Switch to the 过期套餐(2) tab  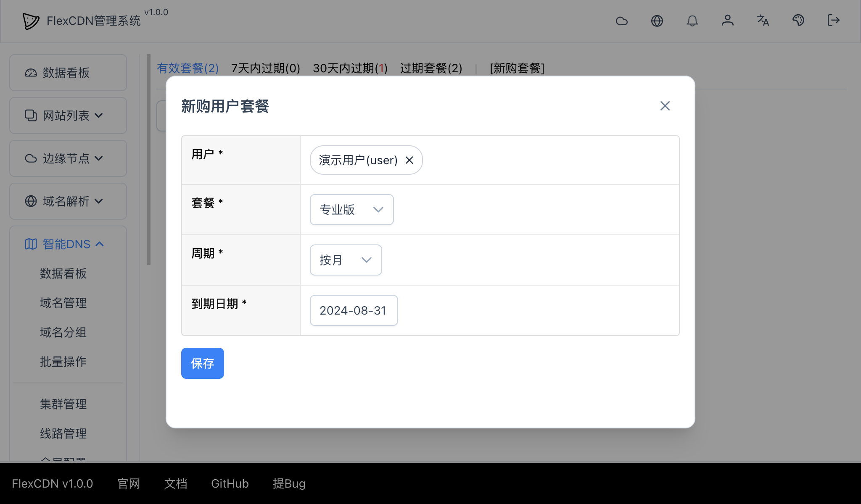431,68
